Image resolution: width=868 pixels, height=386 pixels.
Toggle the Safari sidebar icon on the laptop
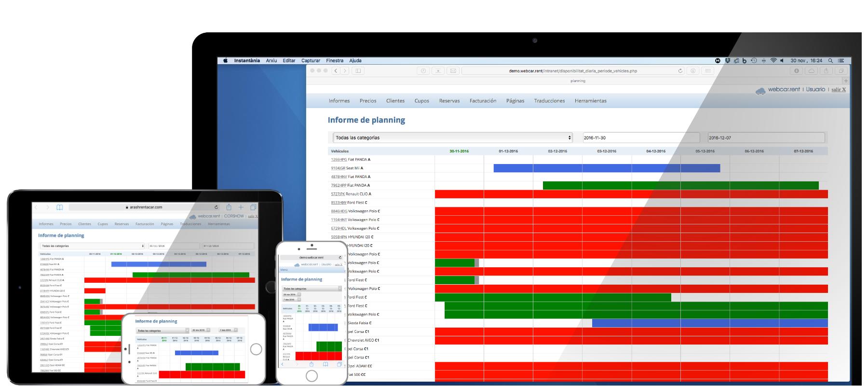pos(358,71)
